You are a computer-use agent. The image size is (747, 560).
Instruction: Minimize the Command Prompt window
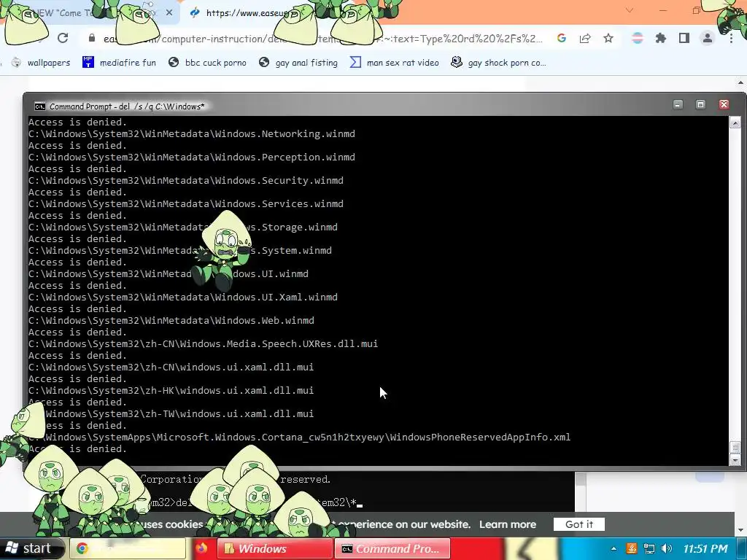(678, 105)
